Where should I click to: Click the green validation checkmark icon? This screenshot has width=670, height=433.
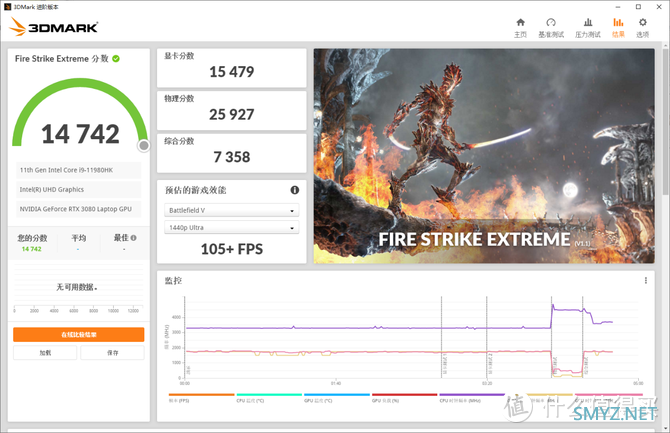pyautogui.click(x=116, y=59)
